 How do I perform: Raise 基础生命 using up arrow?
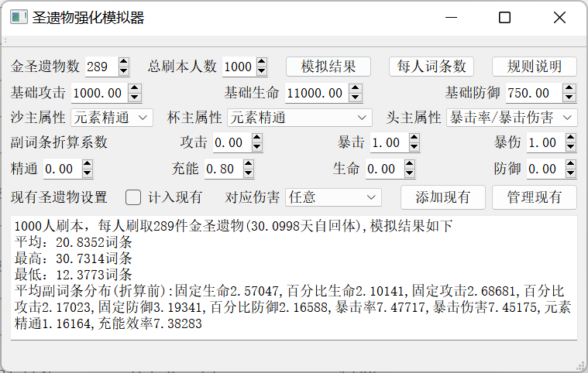tap(355, 88)
